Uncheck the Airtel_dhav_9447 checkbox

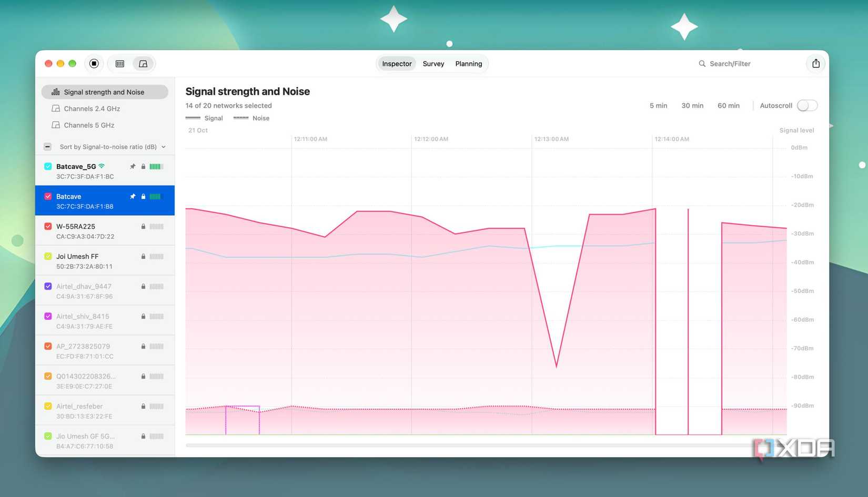(x=48, y=287)
